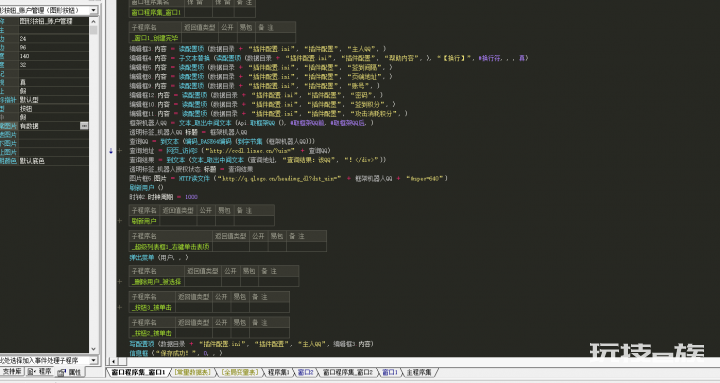Expand the _删除用户_被选择 subroutine block
This screenshot has width=720, height=383.
pos(120,282)
